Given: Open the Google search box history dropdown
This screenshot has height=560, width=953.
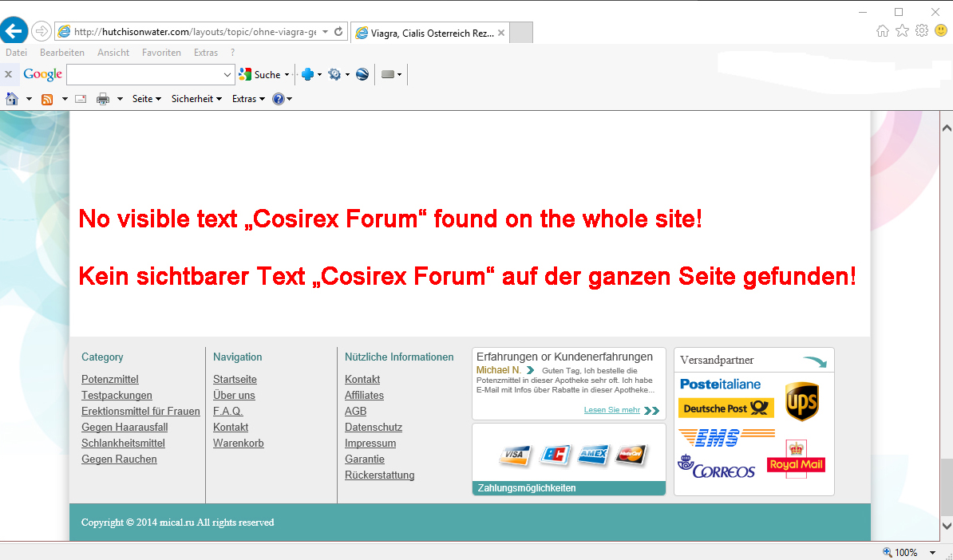Looking at the screenshot, I should pyautogui.click(x=227, y=74).
